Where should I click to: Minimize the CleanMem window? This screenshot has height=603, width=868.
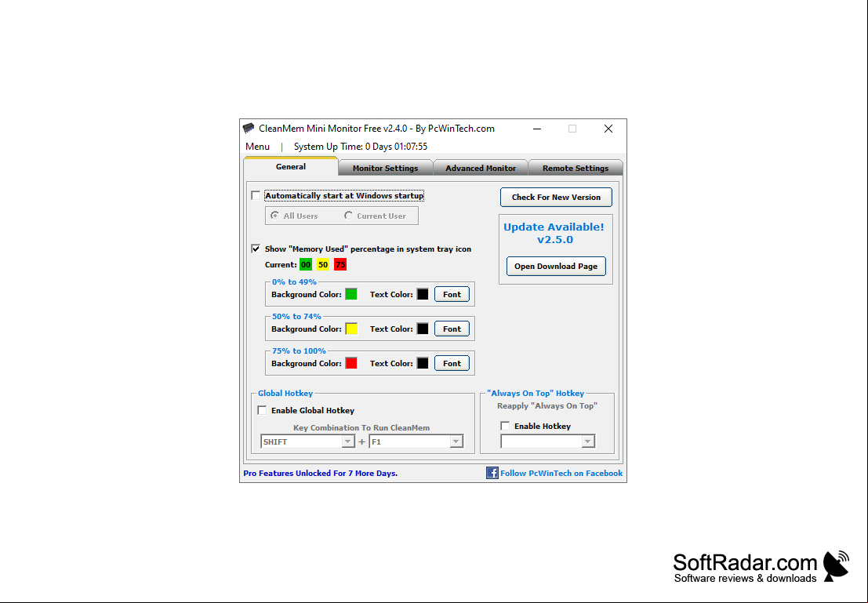coord(537,129)
